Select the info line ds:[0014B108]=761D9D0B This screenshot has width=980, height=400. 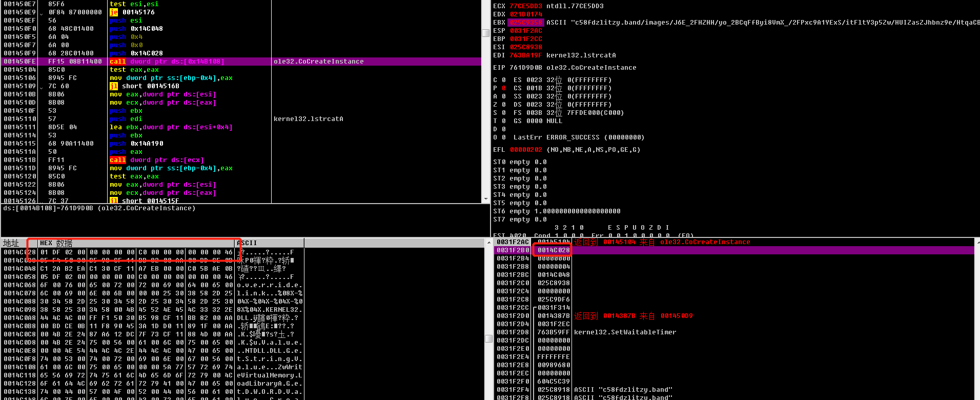99,208
